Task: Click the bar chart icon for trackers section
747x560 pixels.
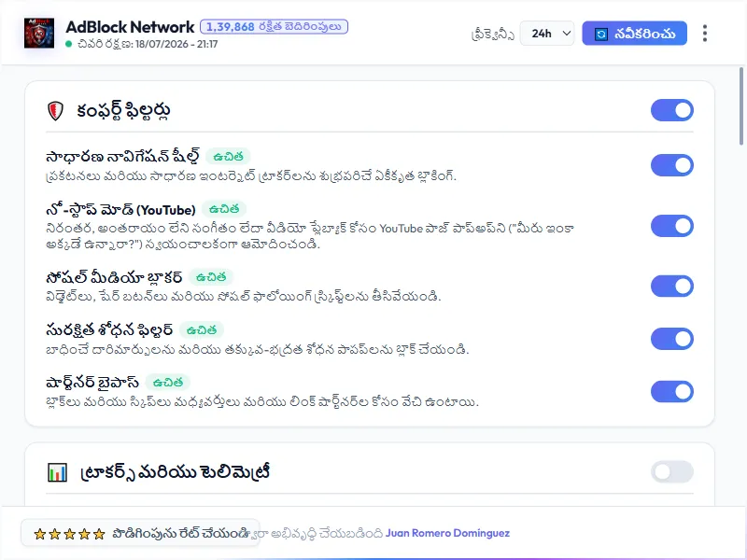Action: click(x=57, y=472)
